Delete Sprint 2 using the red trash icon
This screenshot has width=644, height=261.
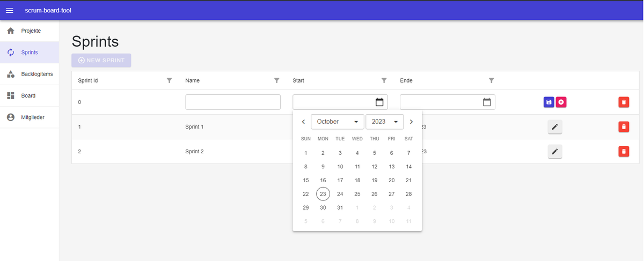pos(624,152)
